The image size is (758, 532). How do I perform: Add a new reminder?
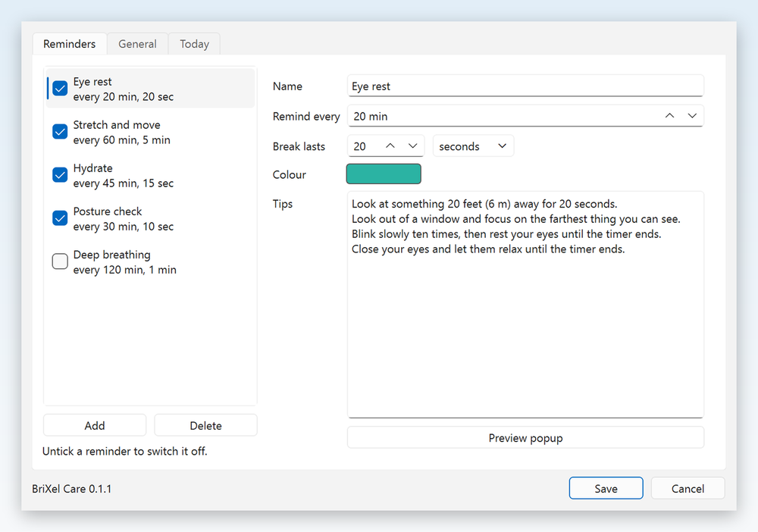[95, 425]
